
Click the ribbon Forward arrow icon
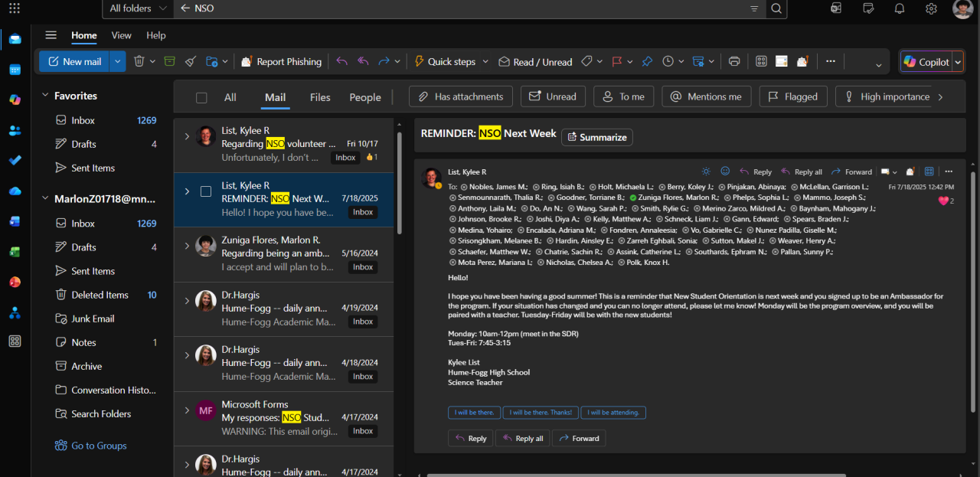click(x=384, y=61)
